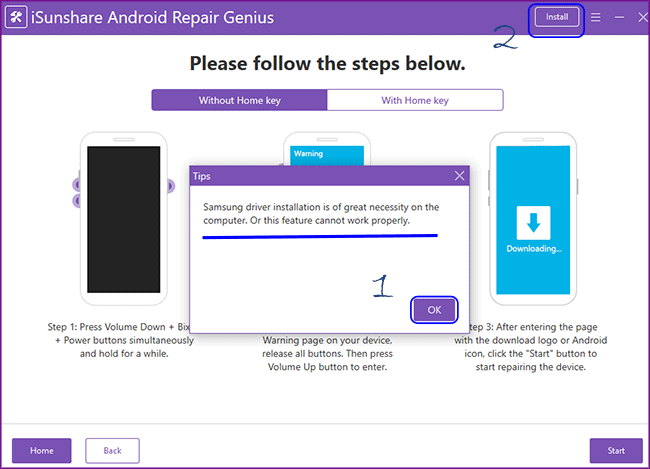Click 'Please follow the steps below' heading
Viewport: 650px width, 469px height.
(327, 63)
